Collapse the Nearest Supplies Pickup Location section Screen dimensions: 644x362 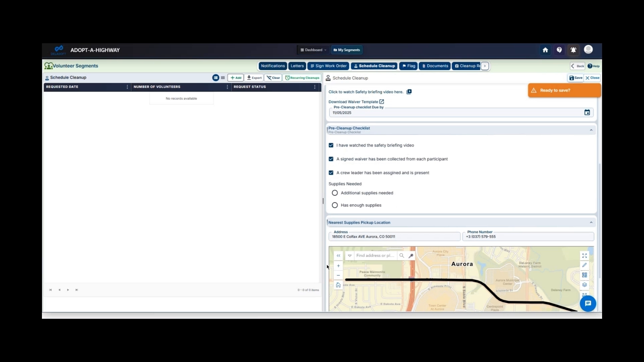591,222
